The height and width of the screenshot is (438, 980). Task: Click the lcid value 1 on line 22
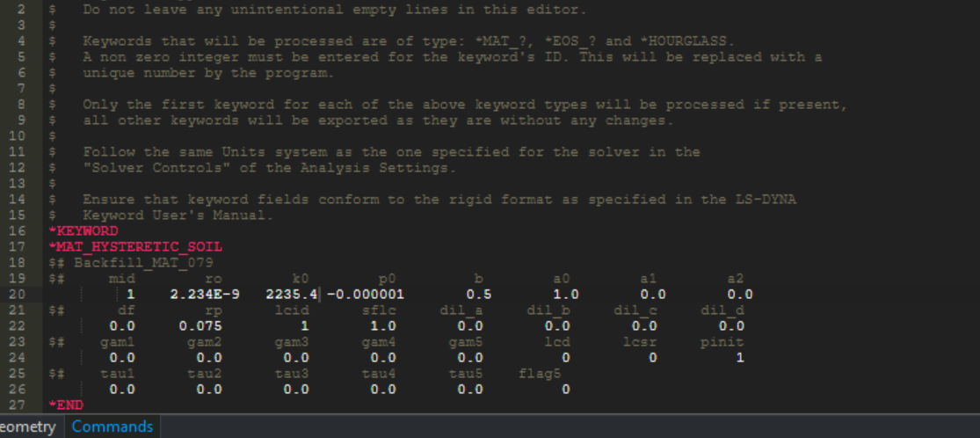point(305,326)
